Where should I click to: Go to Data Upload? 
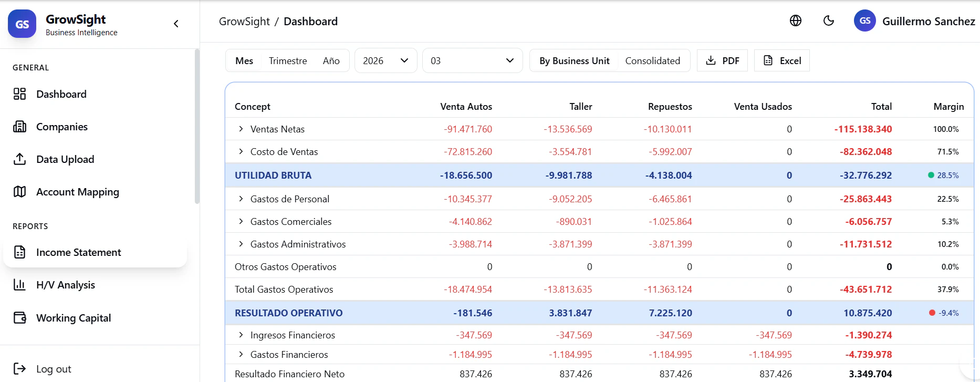(65, 159)
